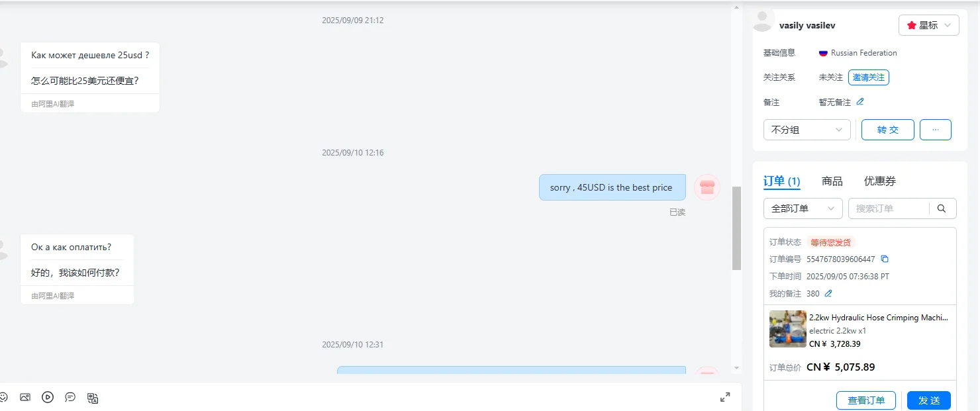Open the emoji picker in chat toolbar
This screenshot has height=411, width=980.
click(3, 397)
